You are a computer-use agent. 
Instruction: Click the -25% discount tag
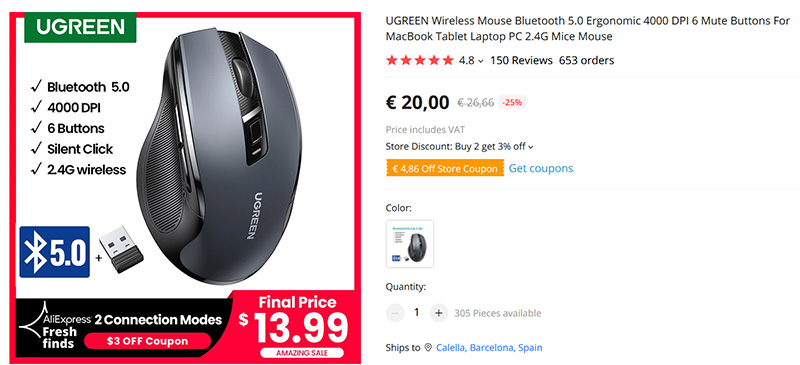click(x=512, y=102)
